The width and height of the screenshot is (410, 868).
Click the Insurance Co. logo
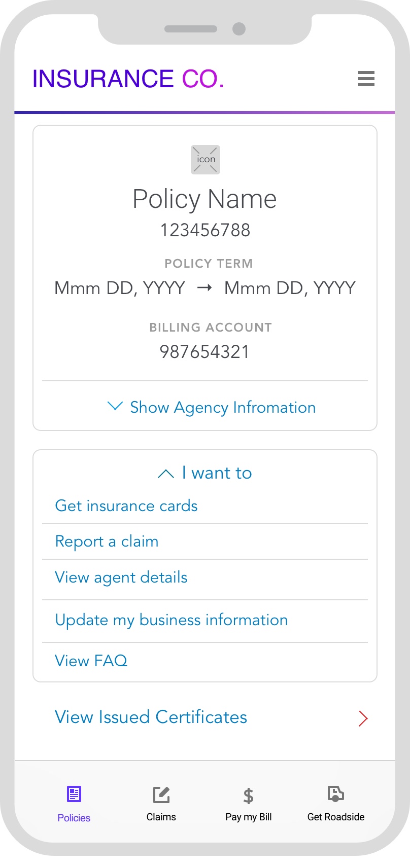point(128,79)
